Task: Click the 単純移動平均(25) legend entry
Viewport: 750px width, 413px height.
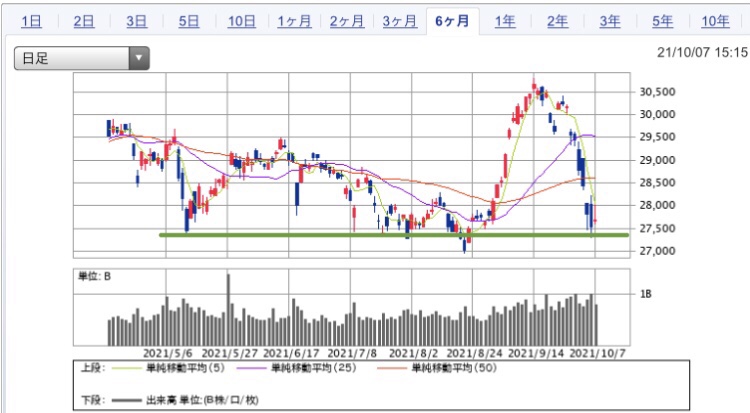Action: tap(314, 368)
